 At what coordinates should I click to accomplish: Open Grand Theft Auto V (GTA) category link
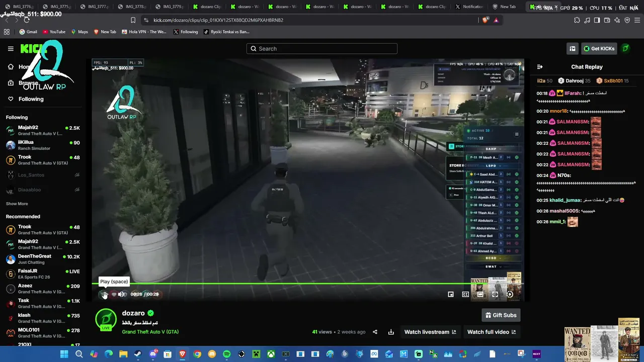pyautogui.click(x=150, y=332)
